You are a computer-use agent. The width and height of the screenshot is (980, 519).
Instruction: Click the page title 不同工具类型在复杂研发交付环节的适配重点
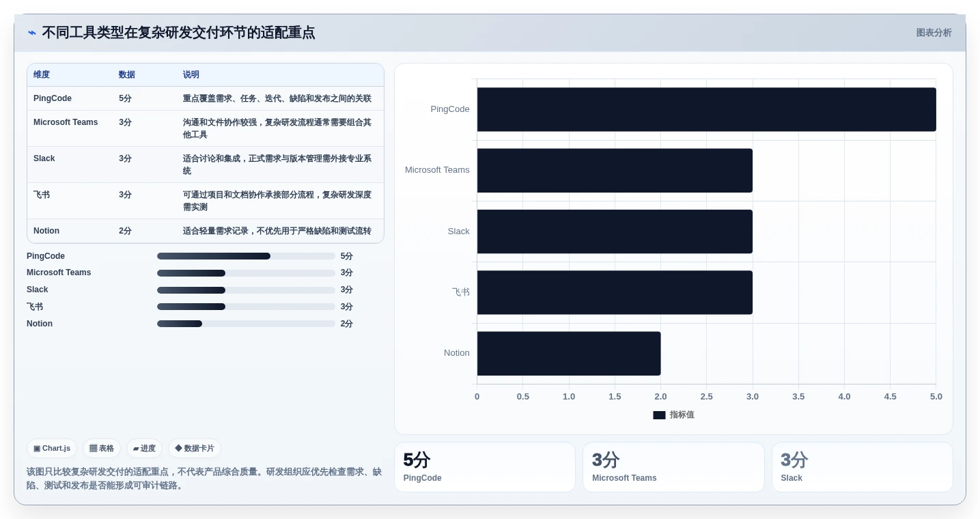178,33
